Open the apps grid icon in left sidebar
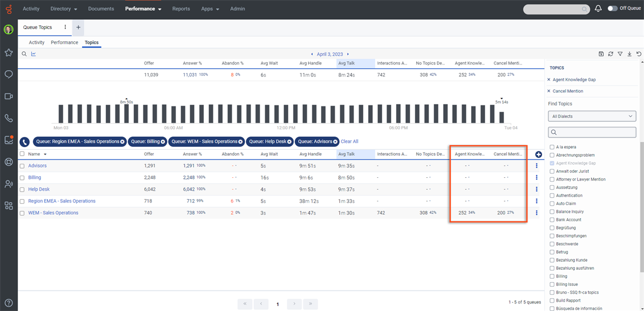 tap(8, 205)
